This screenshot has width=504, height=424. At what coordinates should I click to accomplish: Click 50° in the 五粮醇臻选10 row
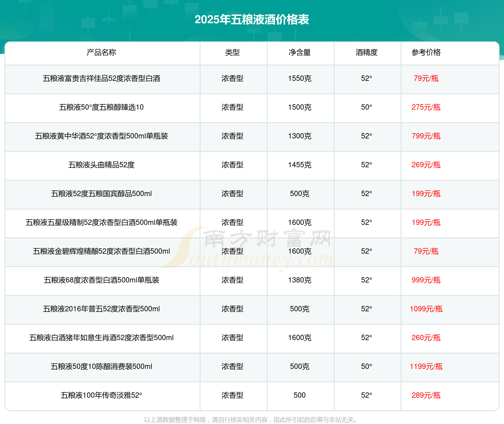(367, 107)
